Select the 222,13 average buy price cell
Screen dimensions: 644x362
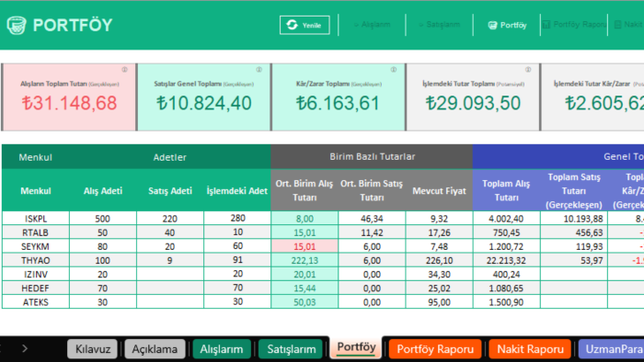click(305, 260)
